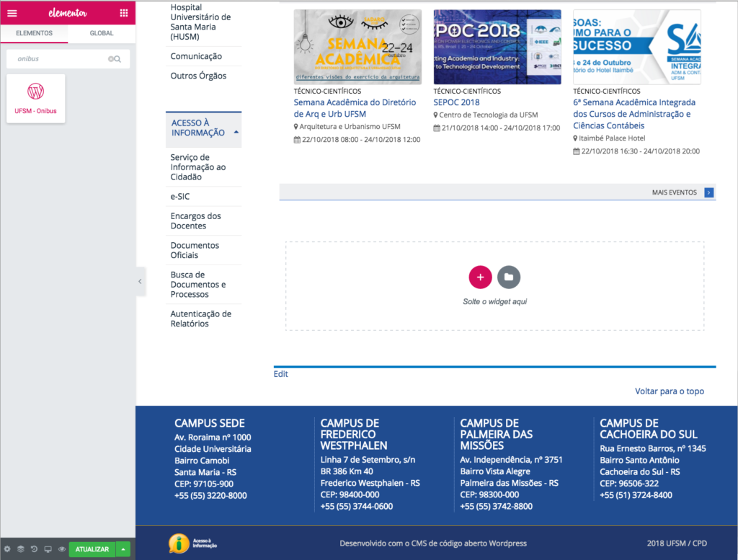Expand Mais Eventos arrow button

point(709,192)
